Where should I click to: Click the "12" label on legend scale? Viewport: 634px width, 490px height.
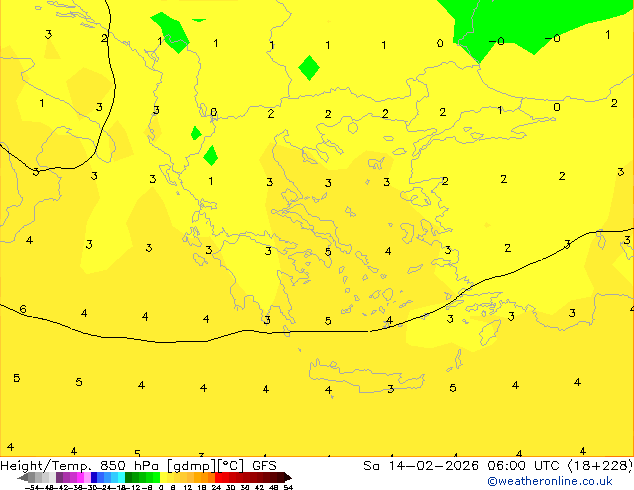188,487
